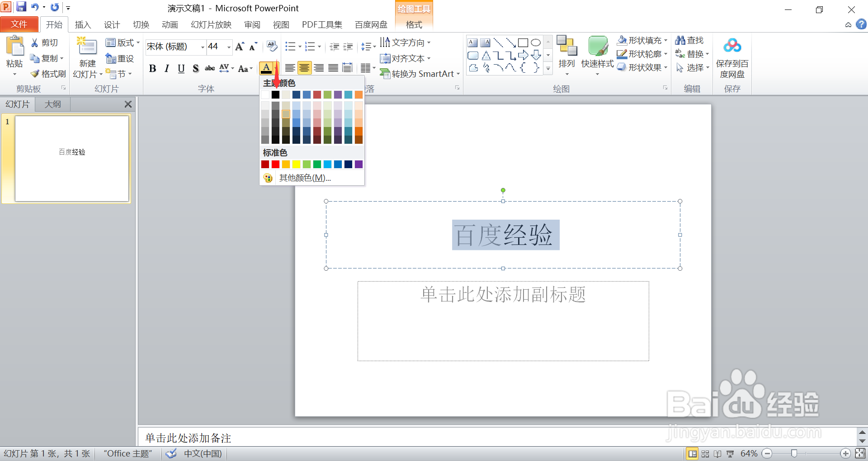Screen dimensions: 868x461
Task: Align text left
Action: (290, 68)
